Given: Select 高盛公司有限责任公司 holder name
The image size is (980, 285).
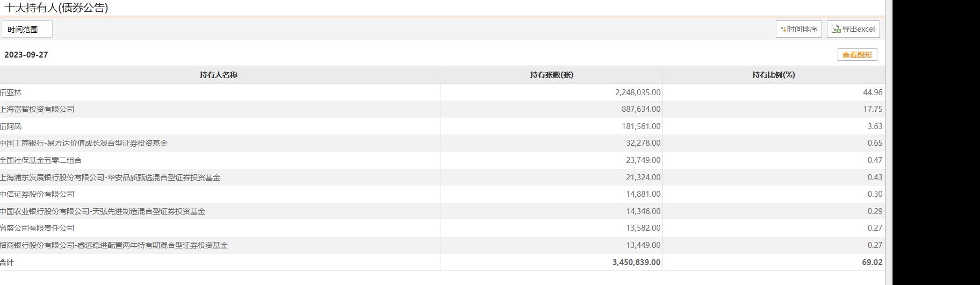Looking at the screenshot, I should click(x=38, y=228).
